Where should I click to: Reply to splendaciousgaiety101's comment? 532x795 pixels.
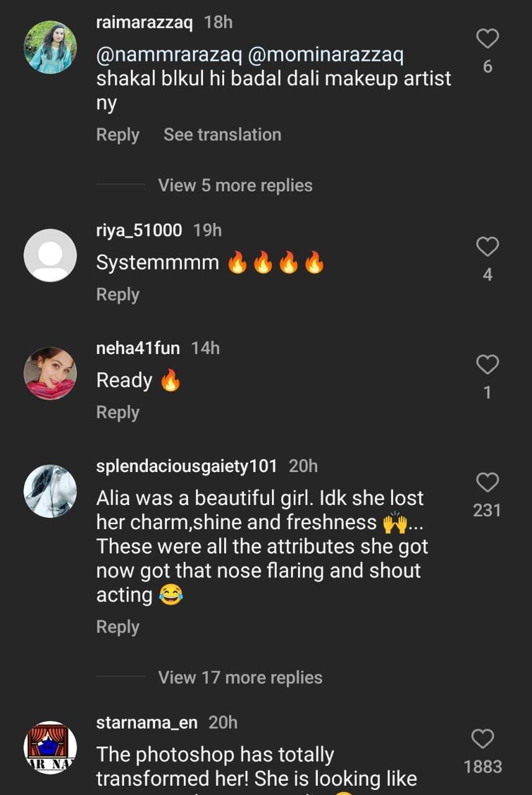coord(118,627)
